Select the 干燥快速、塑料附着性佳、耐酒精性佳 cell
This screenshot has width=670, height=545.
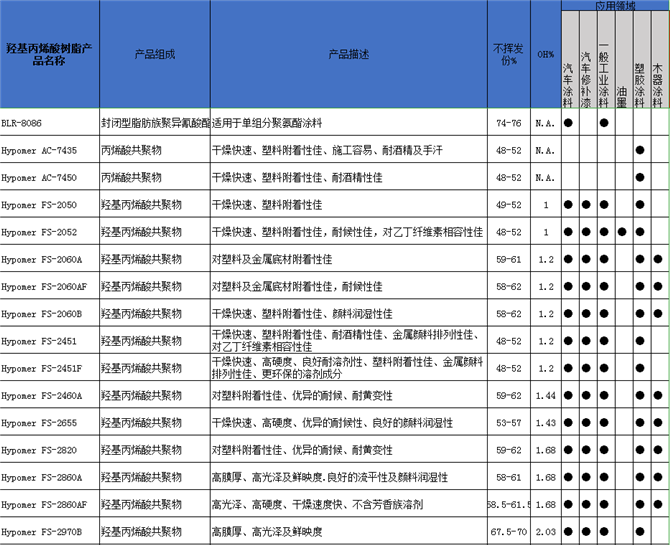[349, 177]
